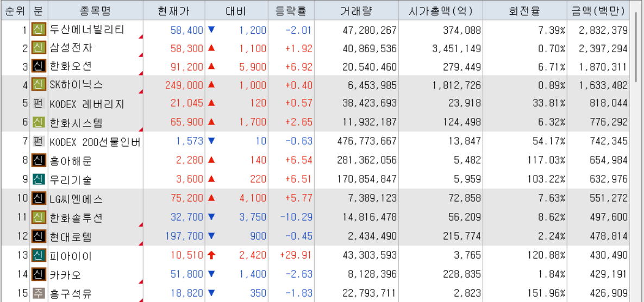Click the current price 249,000
This screenshot has width=644, height=302.
[184, 85]
